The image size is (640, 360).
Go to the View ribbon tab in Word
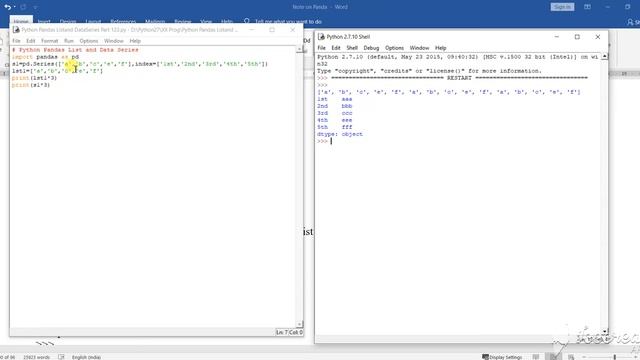pos(206,22)
